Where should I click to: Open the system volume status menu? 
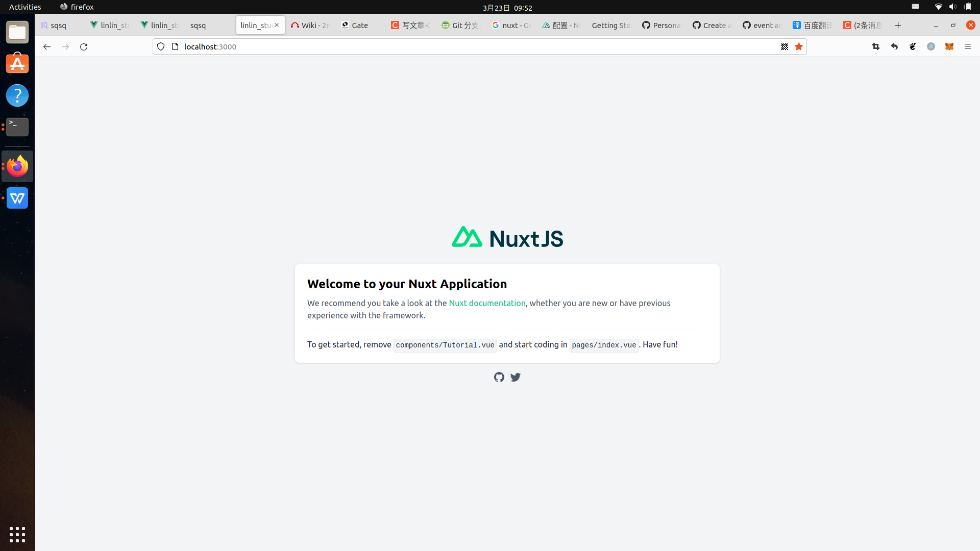pyautogui.click(x=952, y=7)
